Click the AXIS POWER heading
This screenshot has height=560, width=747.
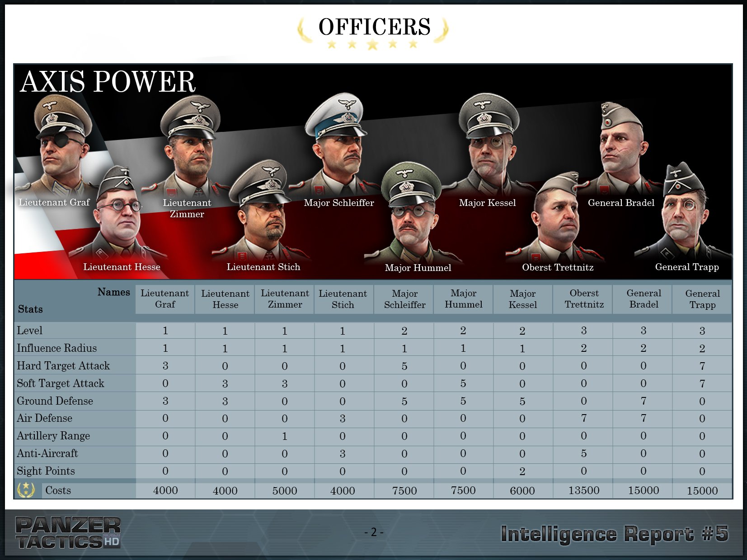(x=108, y=82)
